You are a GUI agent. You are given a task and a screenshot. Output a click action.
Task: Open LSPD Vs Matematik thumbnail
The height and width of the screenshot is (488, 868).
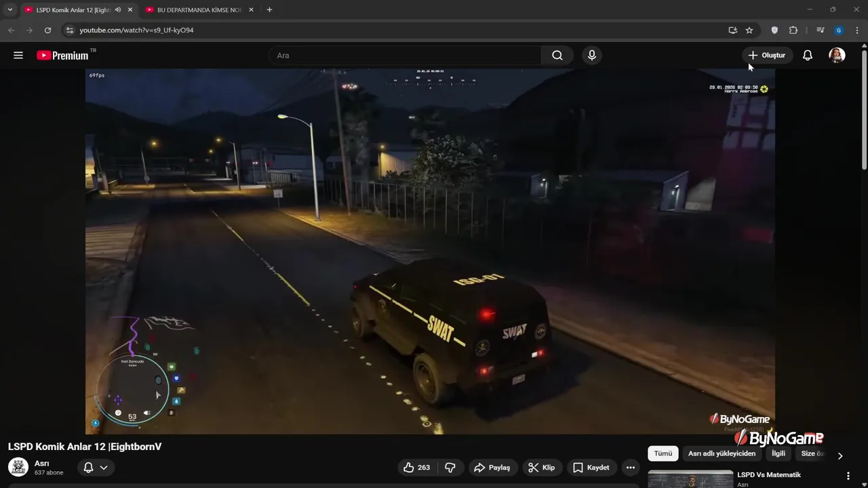[690, 479]
